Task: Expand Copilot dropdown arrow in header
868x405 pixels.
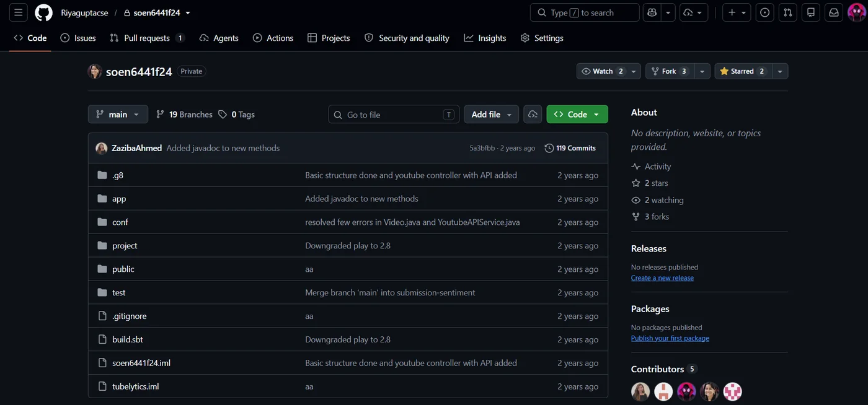Action: click(668, 12)
